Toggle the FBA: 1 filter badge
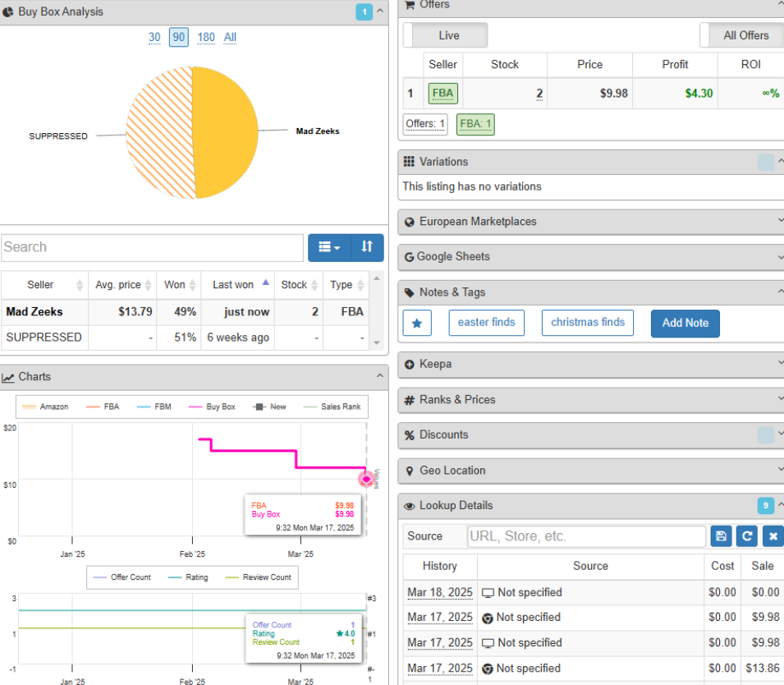784x685 pixels. click(475, 124)
